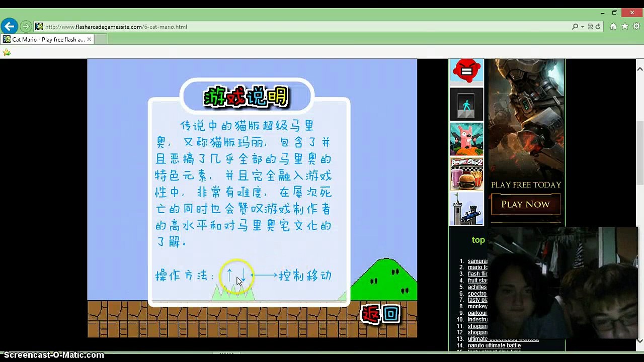This screenshot has height=362, width=644.
Task: Open the pink dog game thumbnail
Action: pyautogui.click(x=466, y=139)
